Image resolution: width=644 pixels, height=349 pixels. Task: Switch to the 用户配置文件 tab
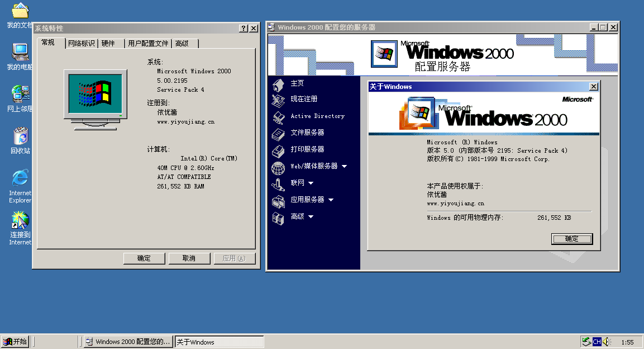click(148, 44)
